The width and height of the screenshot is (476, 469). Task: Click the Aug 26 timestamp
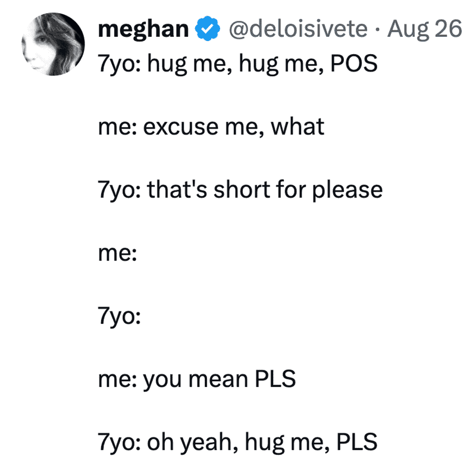[x=424, y=30]
